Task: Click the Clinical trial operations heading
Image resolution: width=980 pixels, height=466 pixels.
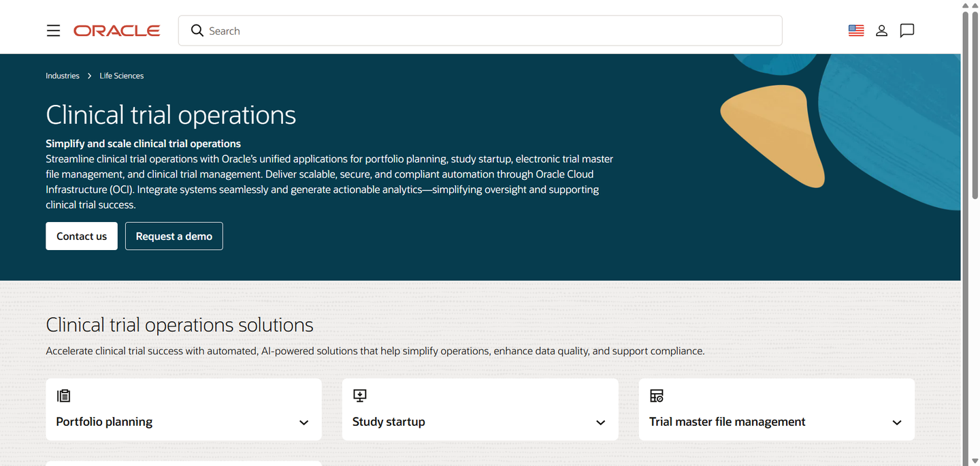Action: [x=171, y=114]
